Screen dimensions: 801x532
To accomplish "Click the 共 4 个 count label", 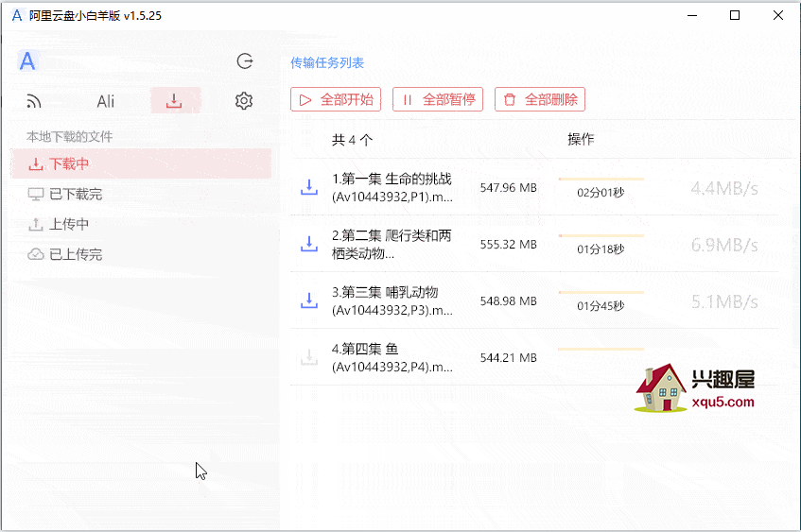I will coord(352,140).
